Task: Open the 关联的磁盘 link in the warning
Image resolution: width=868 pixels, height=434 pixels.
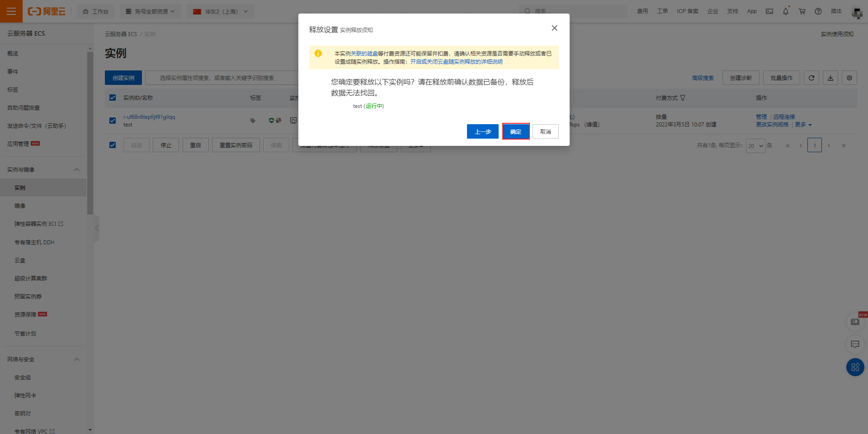Action: (364, 53)
